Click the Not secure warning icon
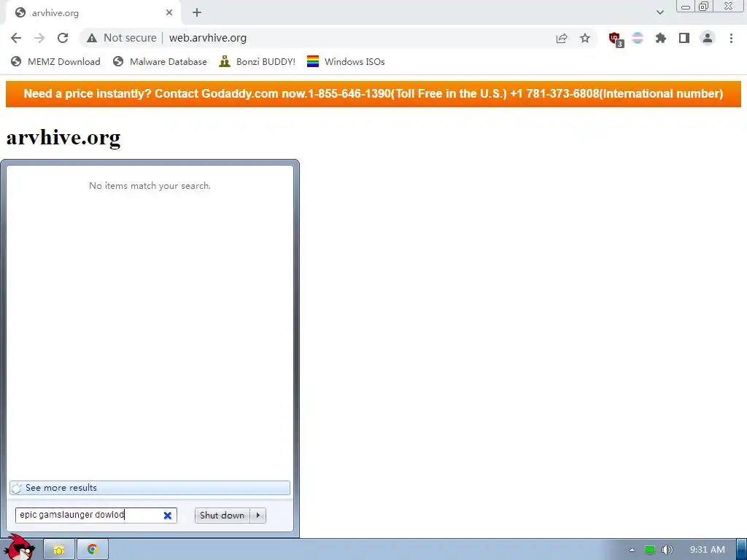747x560 pixels. pos(92,38)
